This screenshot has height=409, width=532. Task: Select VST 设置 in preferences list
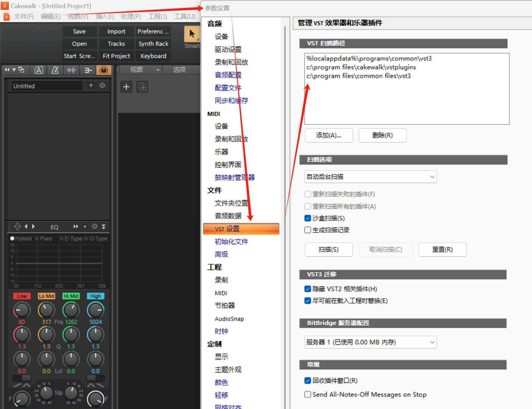(x=241, y=229)
